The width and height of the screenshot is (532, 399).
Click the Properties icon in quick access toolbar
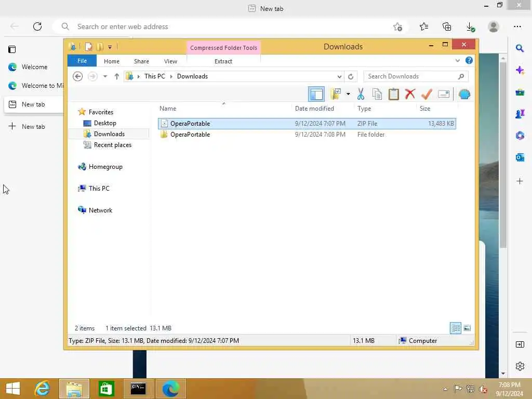click(88, 47)
